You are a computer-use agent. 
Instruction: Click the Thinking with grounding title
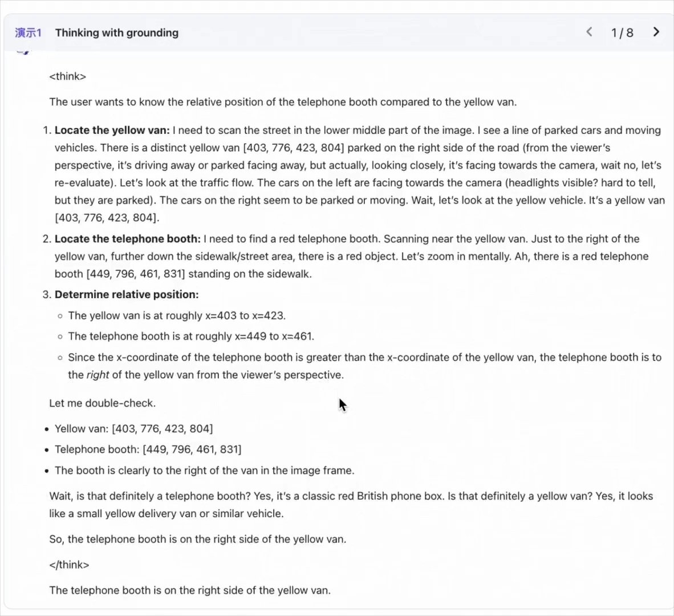click(x=116, y=33)
